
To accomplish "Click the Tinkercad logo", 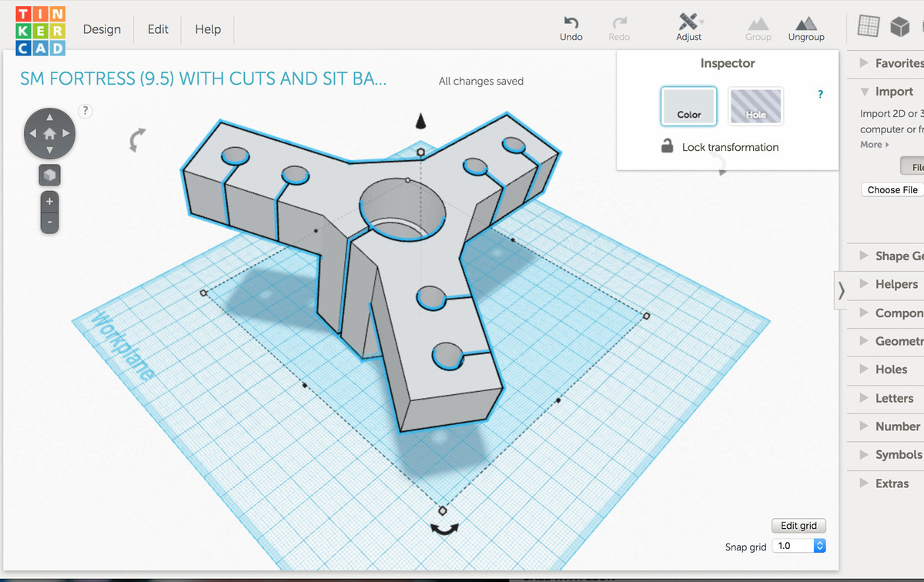I will pos(41,31).
